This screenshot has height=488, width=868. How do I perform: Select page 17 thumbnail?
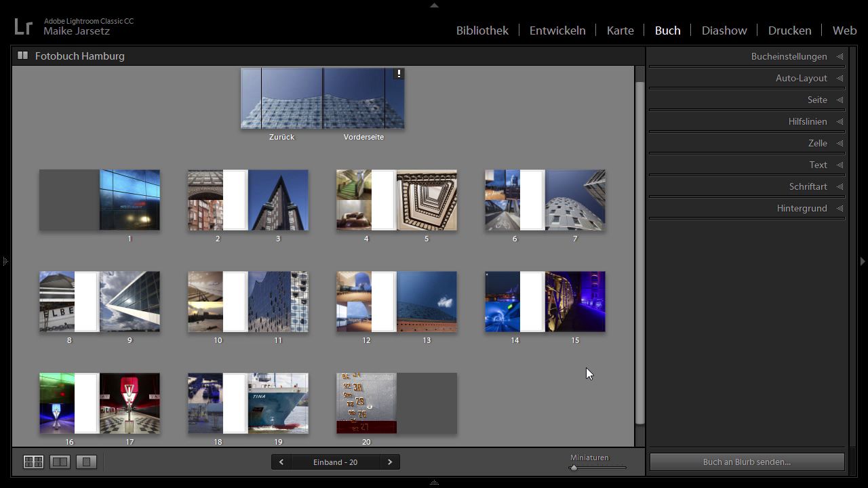130,403
